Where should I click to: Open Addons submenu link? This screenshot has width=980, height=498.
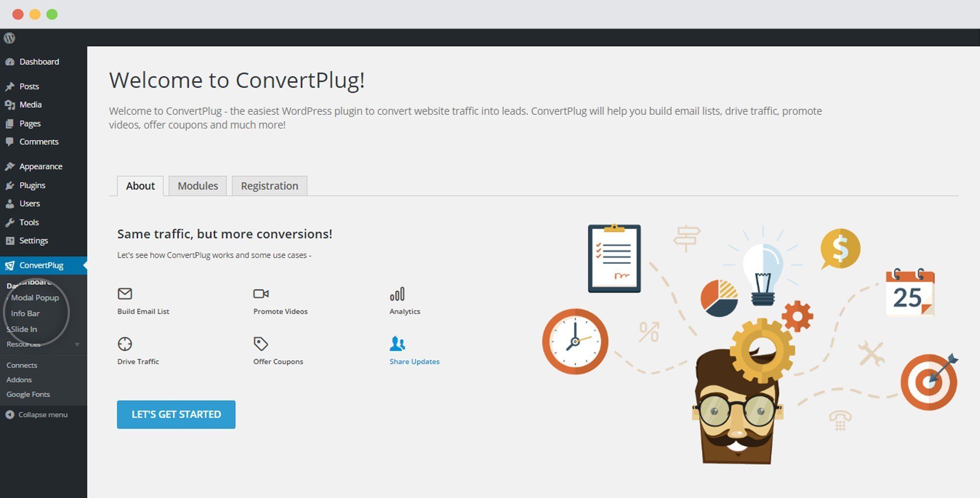(19, 380)
